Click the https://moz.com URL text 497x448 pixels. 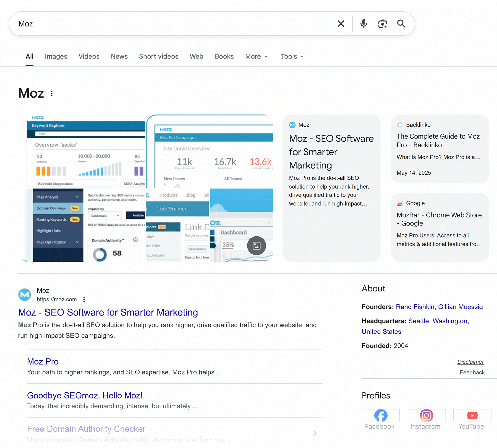(x=57, y=299)
